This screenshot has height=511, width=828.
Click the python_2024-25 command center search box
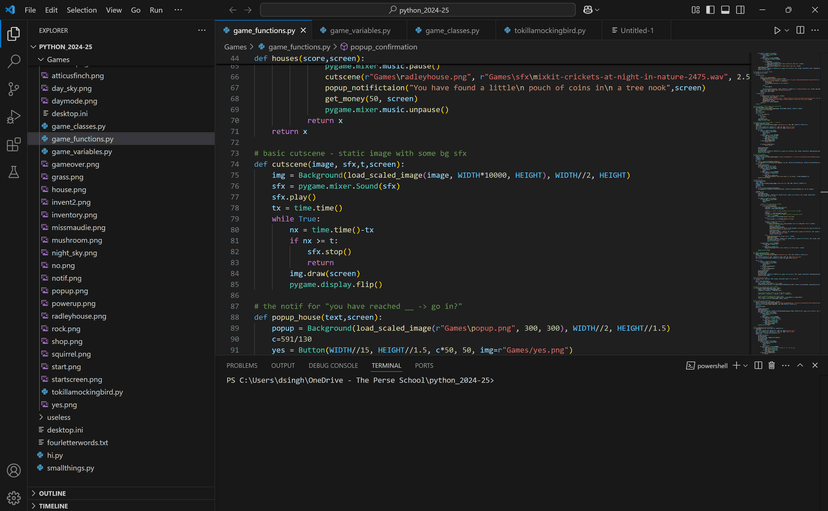(418, 10)
